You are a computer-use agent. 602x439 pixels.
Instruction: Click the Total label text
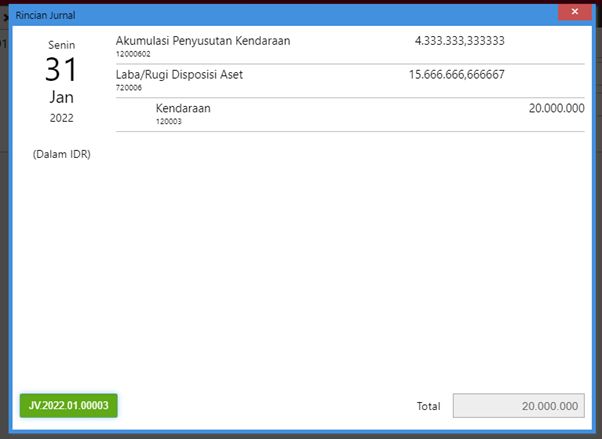click(428, 406)
